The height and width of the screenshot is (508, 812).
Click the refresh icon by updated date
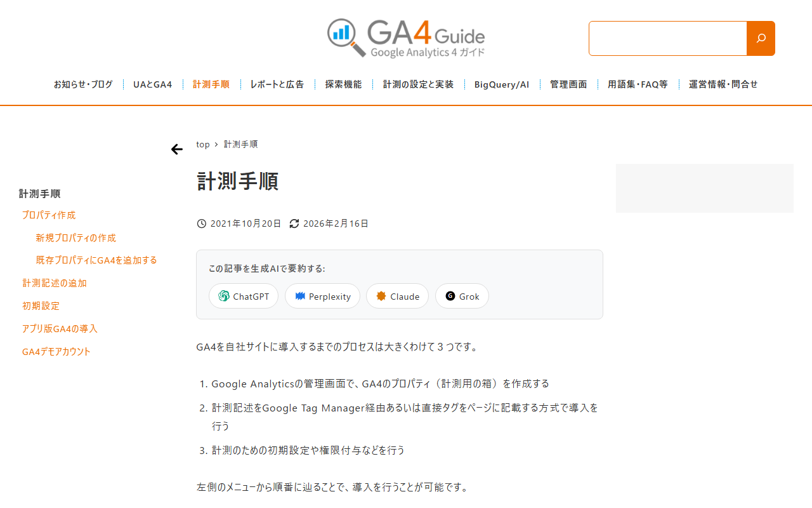[x=294, y=224]
